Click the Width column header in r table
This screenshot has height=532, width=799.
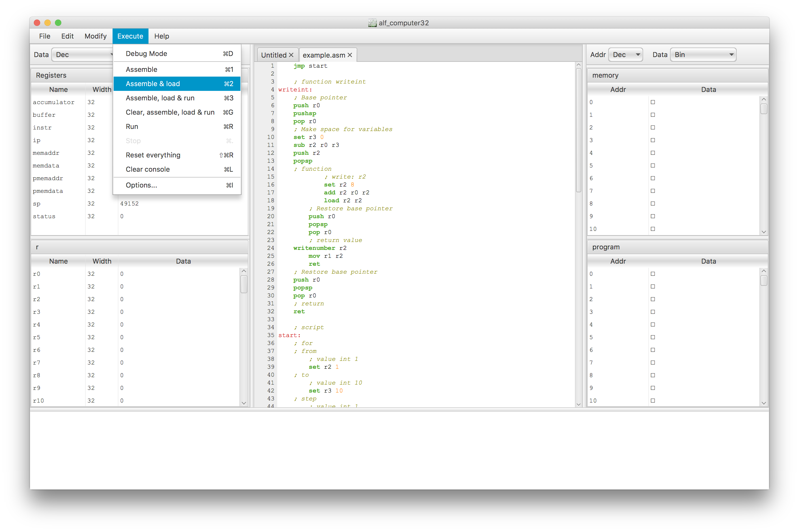coord(102,261)
